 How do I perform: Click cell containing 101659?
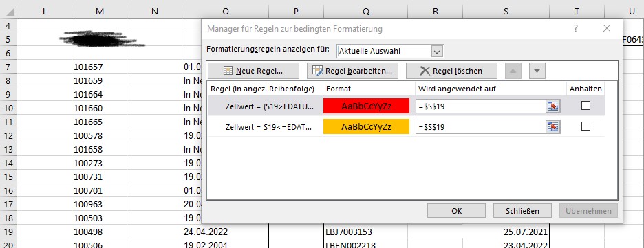pos(99,81)
